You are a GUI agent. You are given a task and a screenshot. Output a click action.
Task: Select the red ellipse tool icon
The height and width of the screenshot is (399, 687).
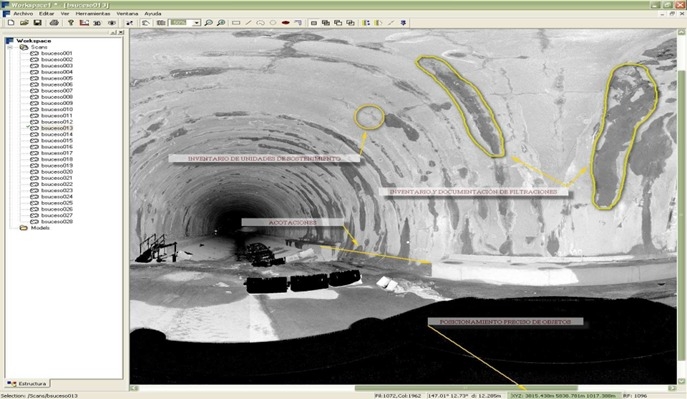pos(286,23)
